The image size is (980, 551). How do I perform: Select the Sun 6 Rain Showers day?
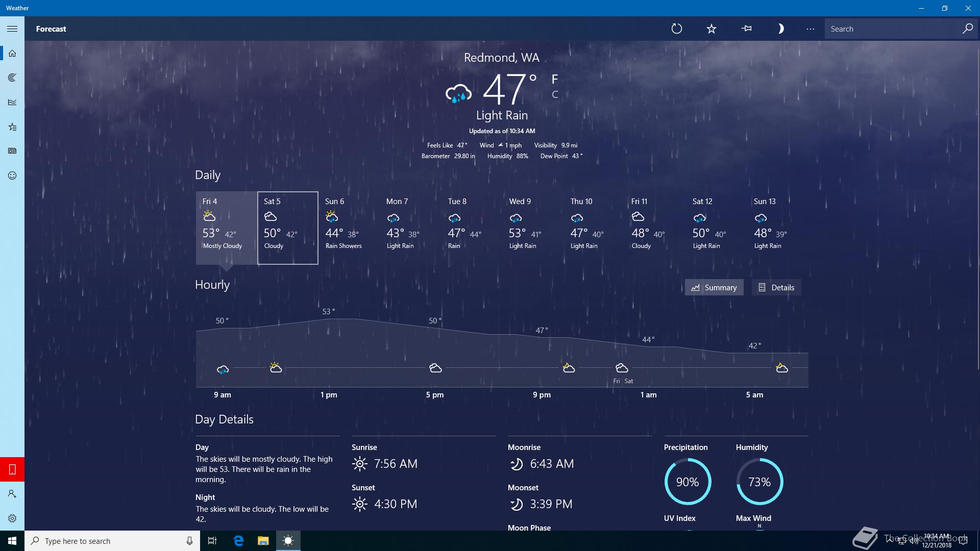pyautogui.click(x=349, y=228)
